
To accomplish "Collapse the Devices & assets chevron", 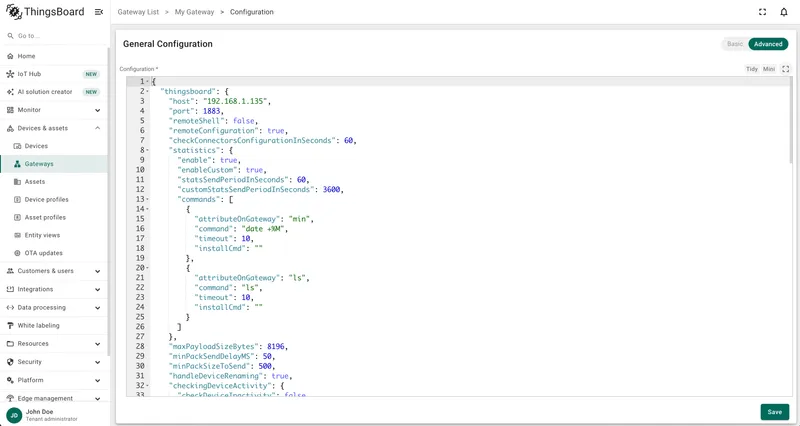I will tap(97, 128).
